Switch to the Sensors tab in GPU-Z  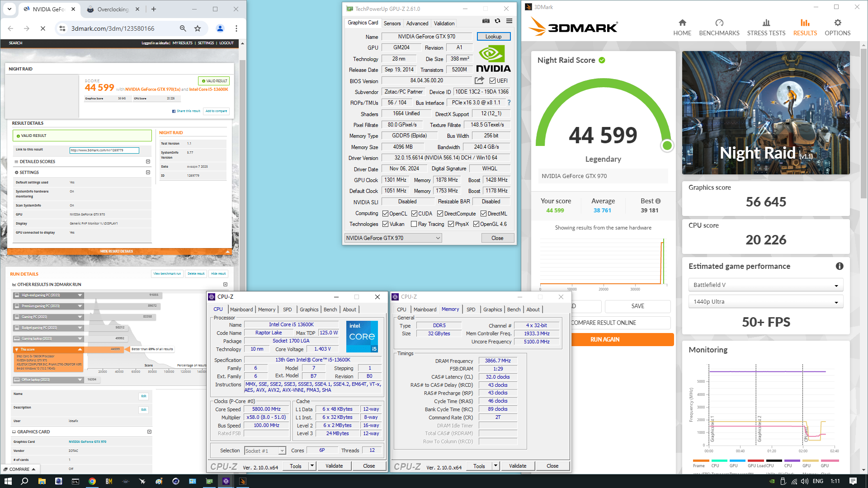[392, 23]
